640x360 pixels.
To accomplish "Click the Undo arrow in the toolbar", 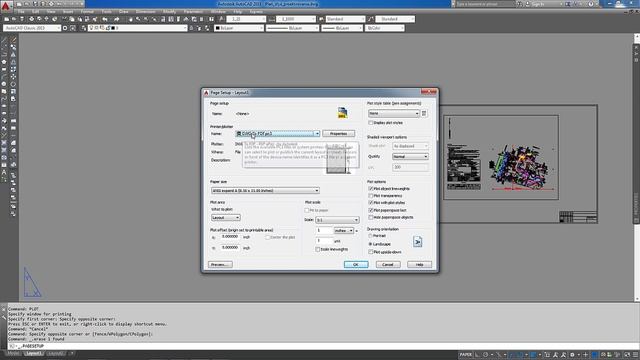I will (105, 19).
